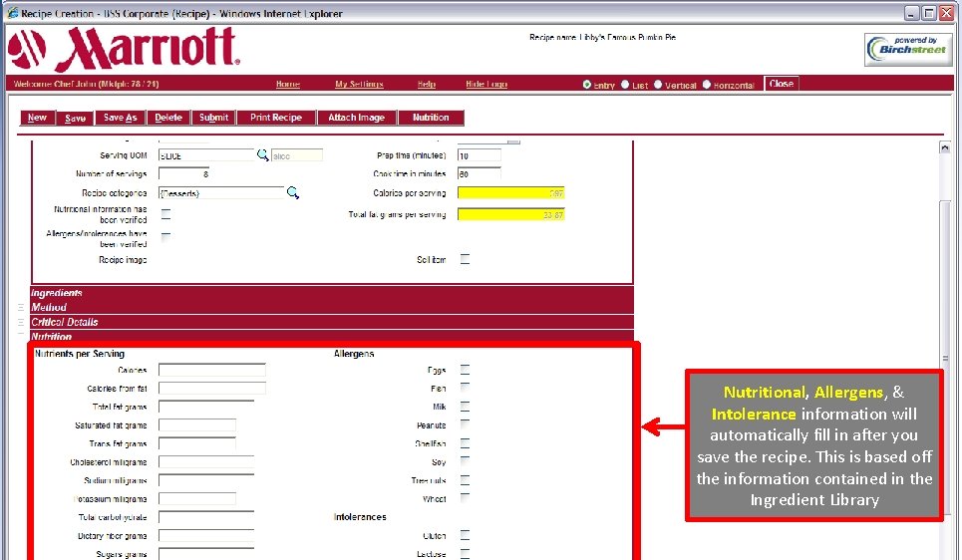Click the Marriott logo
The image size is (962, 560).
pyautogui.click(x=124, y=49)
